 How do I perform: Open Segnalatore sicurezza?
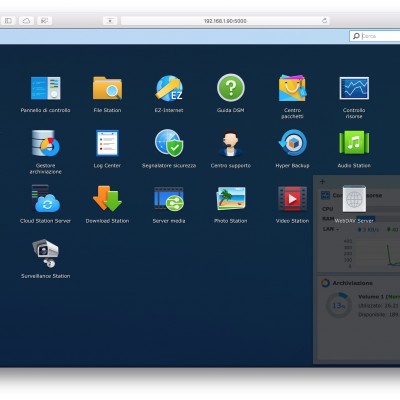click(169, 143)
